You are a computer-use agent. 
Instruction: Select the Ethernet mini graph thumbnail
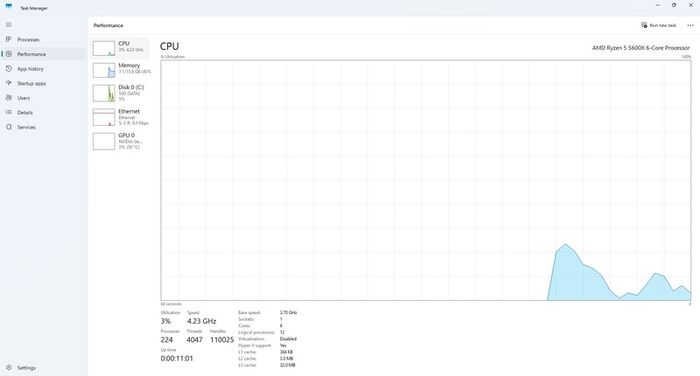tap(104, 117)
